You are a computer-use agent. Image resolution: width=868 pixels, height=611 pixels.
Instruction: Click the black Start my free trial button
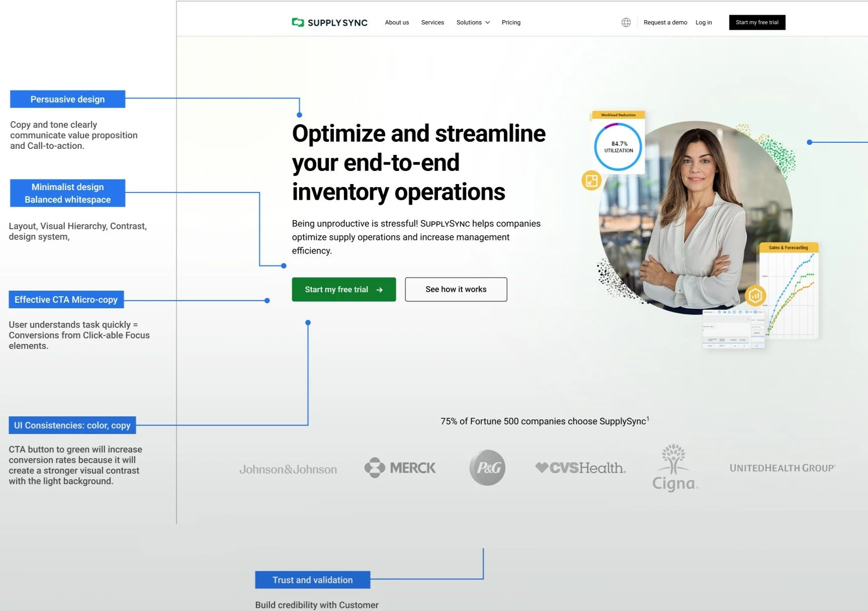(x=757, y=23)
